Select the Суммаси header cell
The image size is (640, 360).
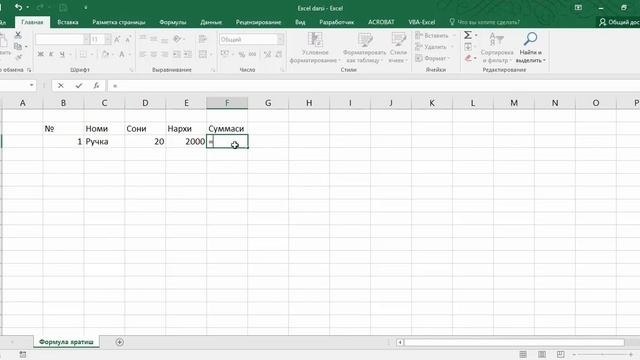227,129
